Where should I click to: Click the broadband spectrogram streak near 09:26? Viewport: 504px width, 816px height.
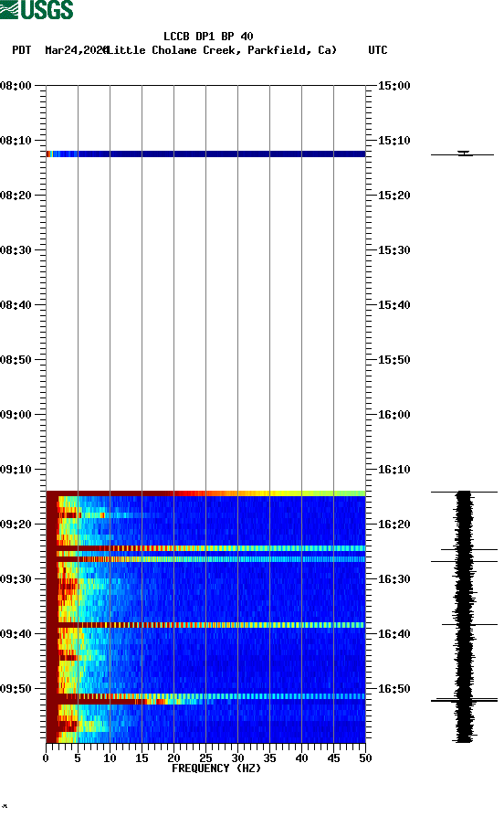coord(205,559)
